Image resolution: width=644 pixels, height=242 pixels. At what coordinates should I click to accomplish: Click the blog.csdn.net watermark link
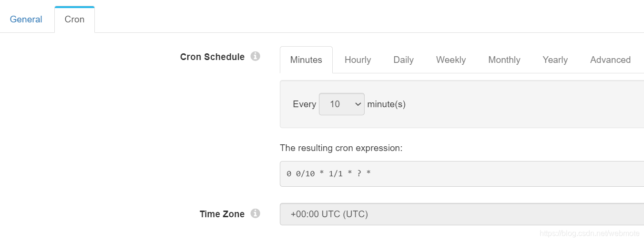[x=589, y=233]
